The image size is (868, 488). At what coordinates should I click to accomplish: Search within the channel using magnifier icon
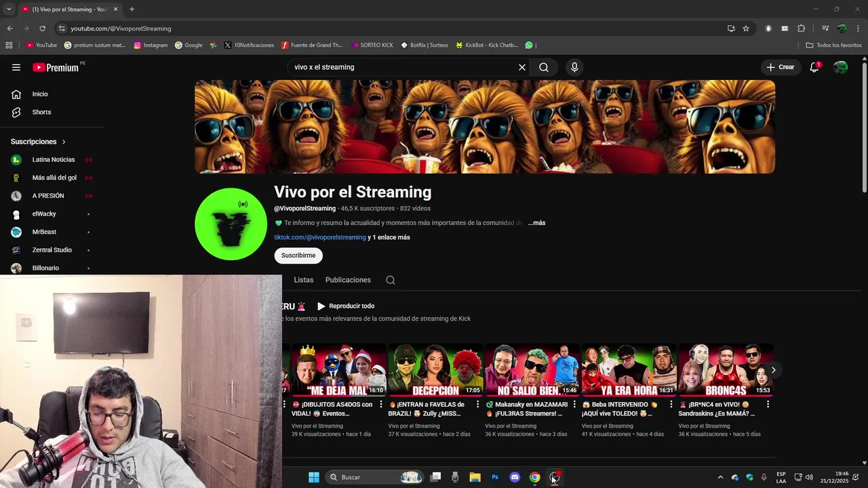pyautogui.click(x=391, y=280)
